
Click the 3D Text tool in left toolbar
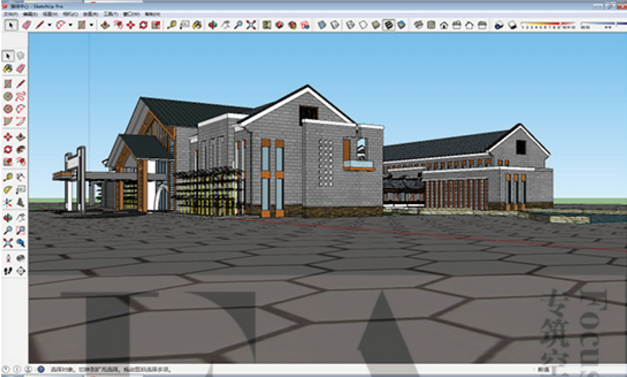[x=20, y=203]
